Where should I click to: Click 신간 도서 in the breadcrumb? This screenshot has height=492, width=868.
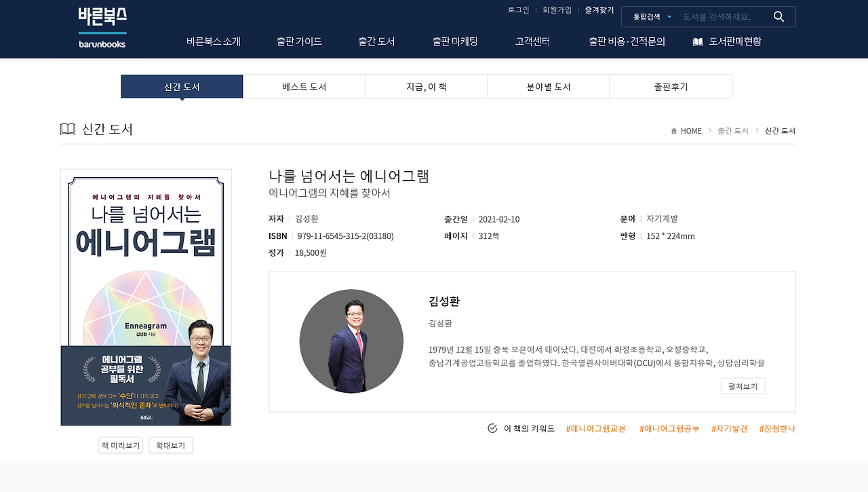[x=780, y=131]
